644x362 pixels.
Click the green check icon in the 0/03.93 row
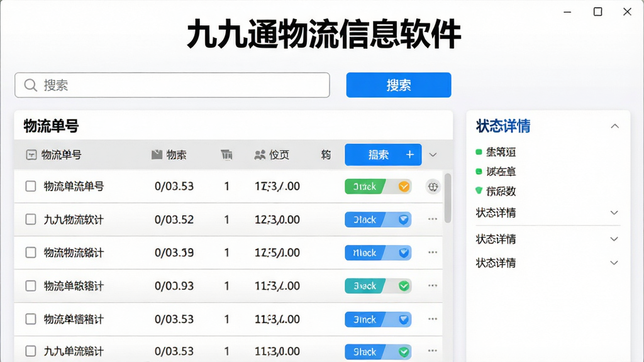point(404,286)
